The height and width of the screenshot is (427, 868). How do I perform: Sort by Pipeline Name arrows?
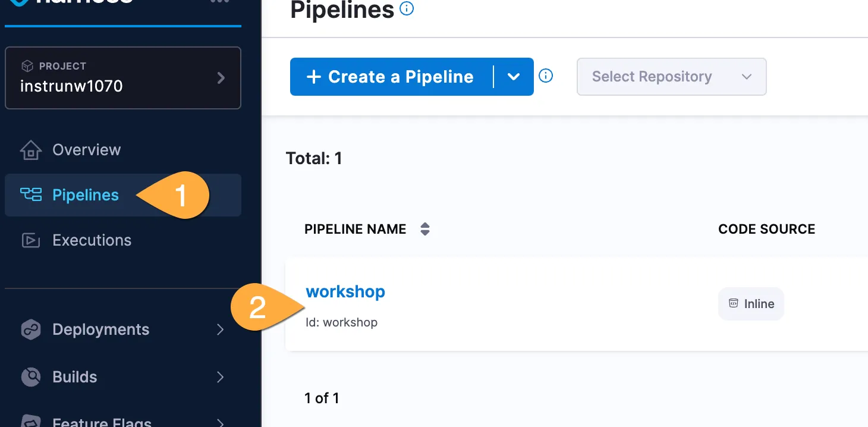(x=424, y=230)
